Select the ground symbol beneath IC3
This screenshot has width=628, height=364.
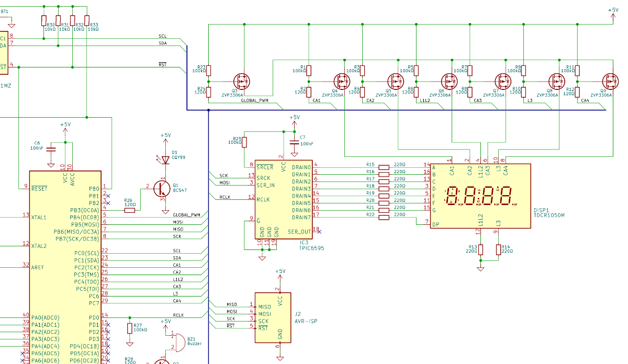pyautogui.click(x=262, y=256)
